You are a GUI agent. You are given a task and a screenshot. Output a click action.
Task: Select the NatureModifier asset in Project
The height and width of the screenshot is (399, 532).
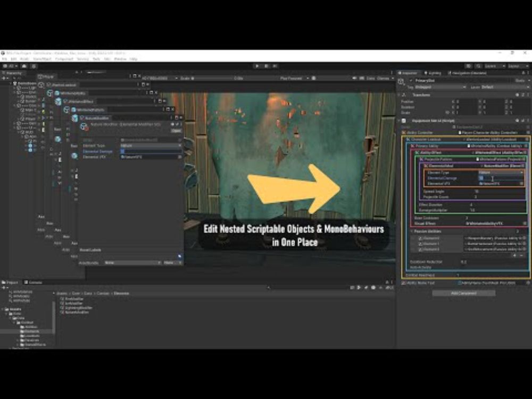(x=74, y=312)
